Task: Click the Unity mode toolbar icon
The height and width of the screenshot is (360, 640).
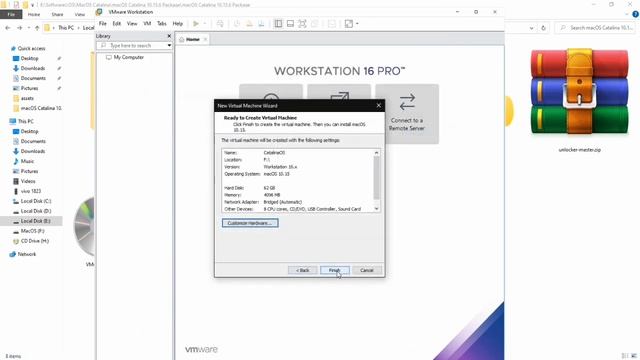Action: click(314, 24)
